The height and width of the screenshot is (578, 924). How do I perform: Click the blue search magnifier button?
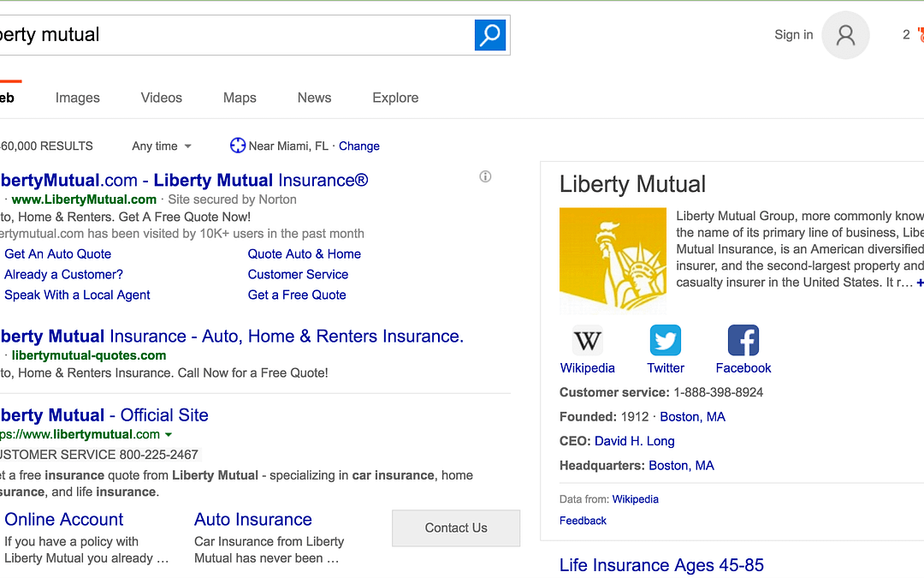(x=489, y=35)
